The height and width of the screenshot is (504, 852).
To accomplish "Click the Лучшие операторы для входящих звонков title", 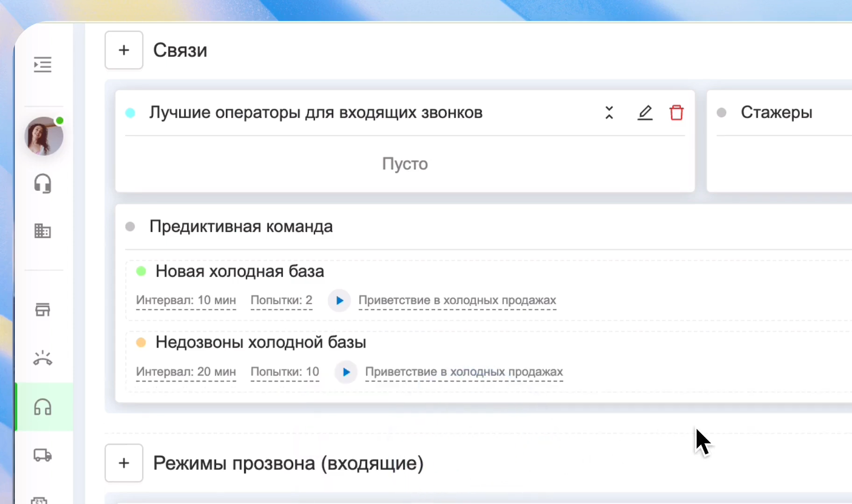I will point(316,112).
